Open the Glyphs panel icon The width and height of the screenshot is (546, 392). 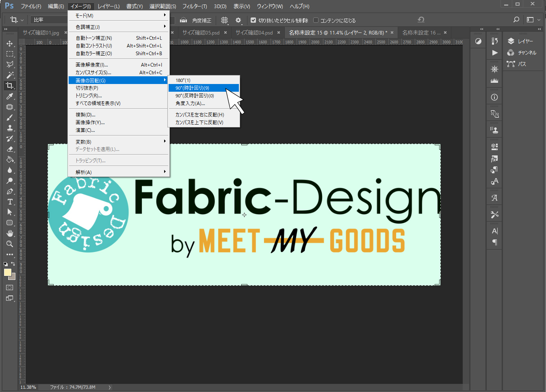(494, 198)
